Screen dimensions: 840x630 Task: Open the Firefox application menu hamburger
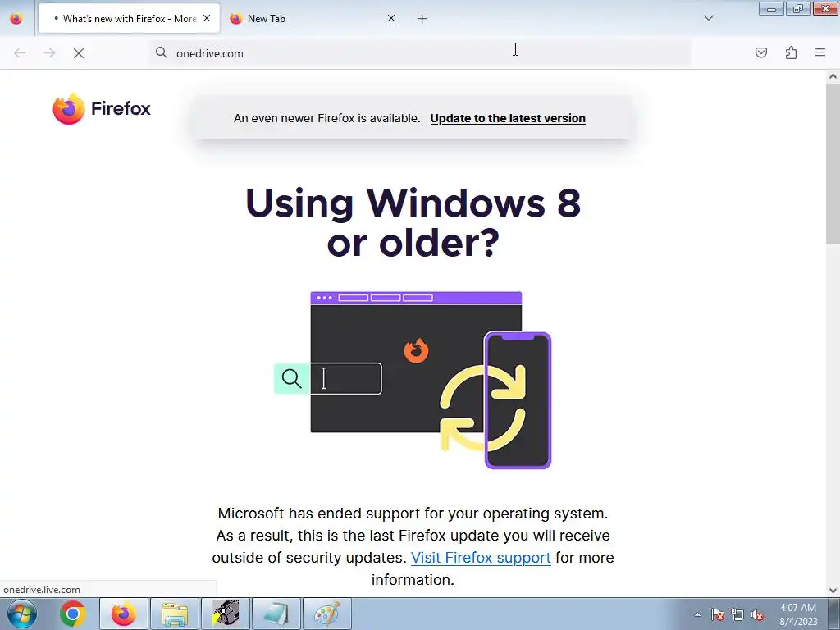[820, 52]
